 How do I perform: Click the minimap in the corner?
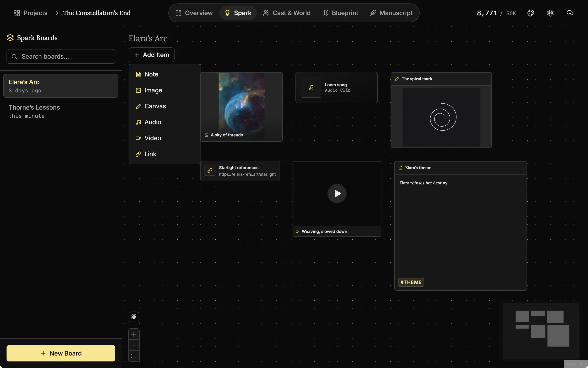coord(541,331)
